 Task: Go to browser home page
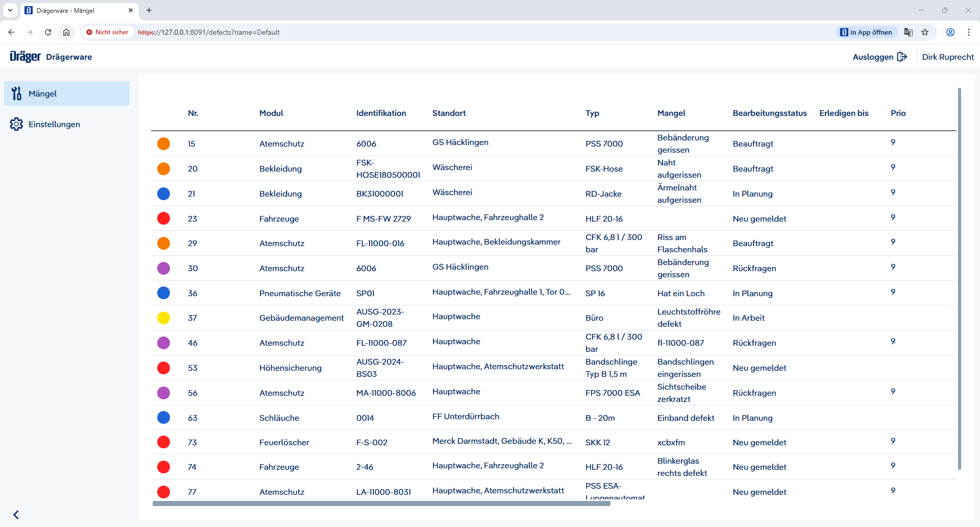pyautogui.click(x=66, y=32)
